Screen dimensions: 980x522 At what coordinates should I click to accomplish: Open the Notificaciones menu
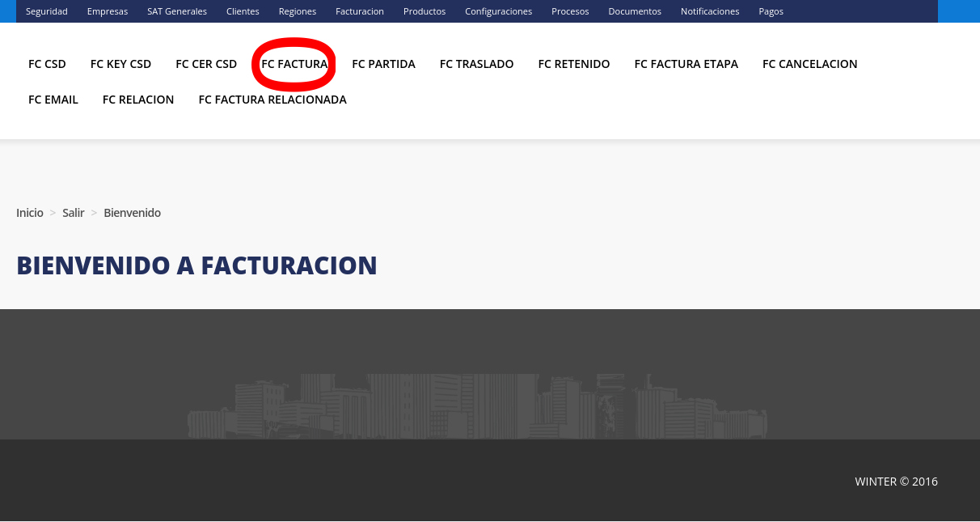pyautogui.click(x=710, y=11)
